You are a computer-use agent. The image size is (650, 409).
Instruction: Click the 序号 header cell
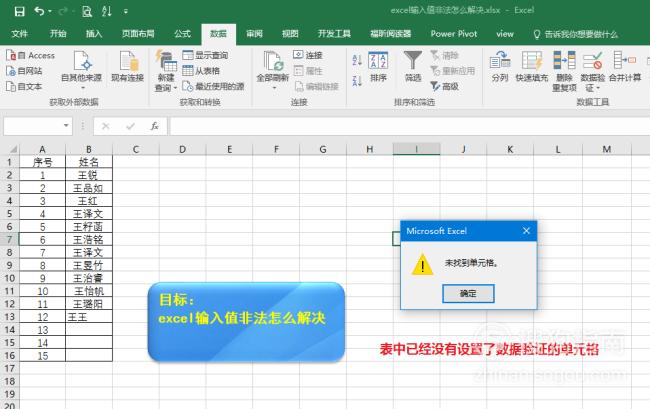42,162
